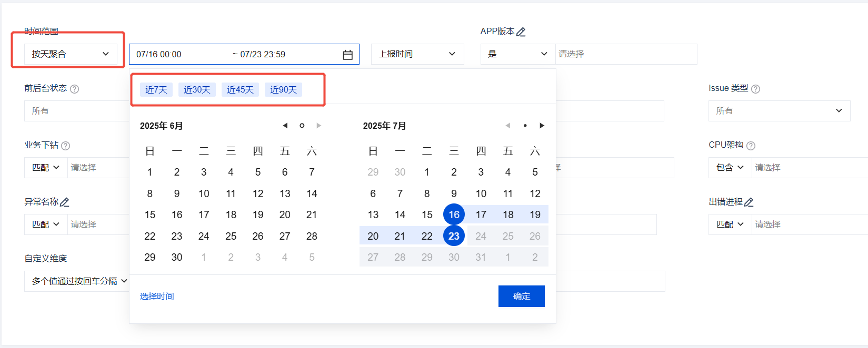Select July 10 in the calendar
The width and height of the screenshot is (868, 348).
[481, 193]
